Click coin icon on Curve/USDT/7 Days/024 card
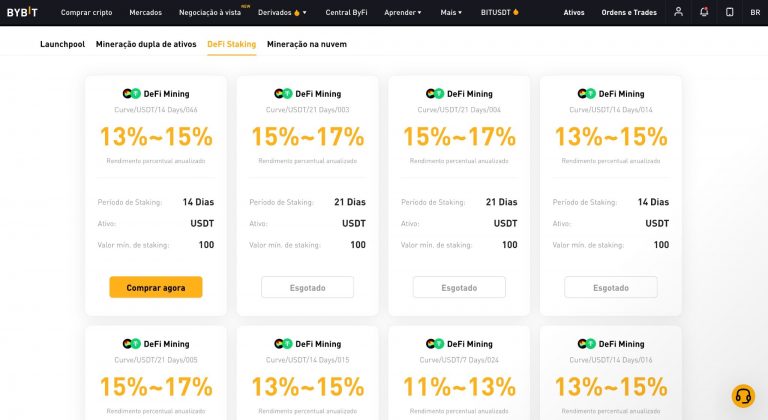 click(x=435, y=344)
